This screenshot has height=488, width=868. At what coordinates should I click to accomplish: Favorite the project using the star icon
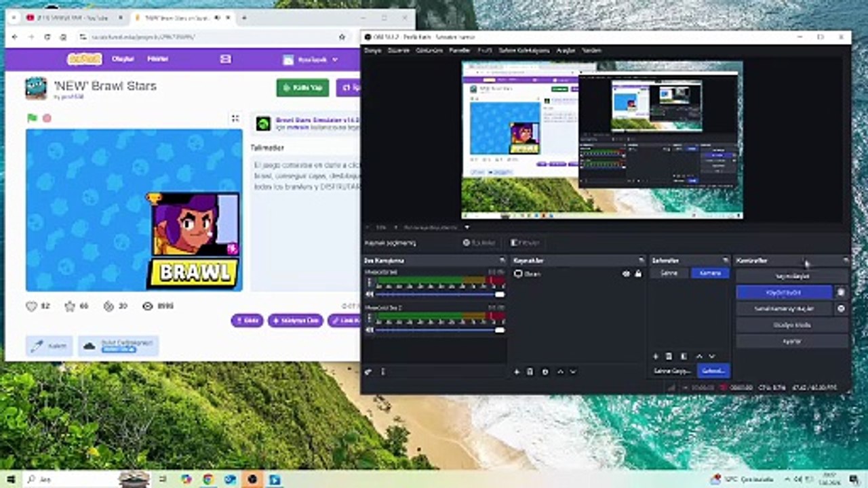coord(69,306)
